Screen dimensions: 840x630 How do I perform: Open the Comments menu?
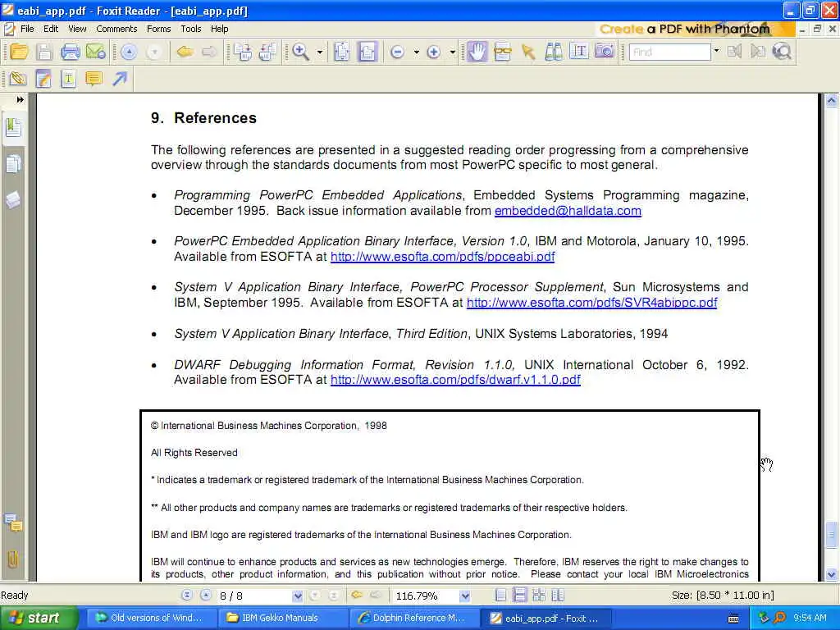pos(116,29)
